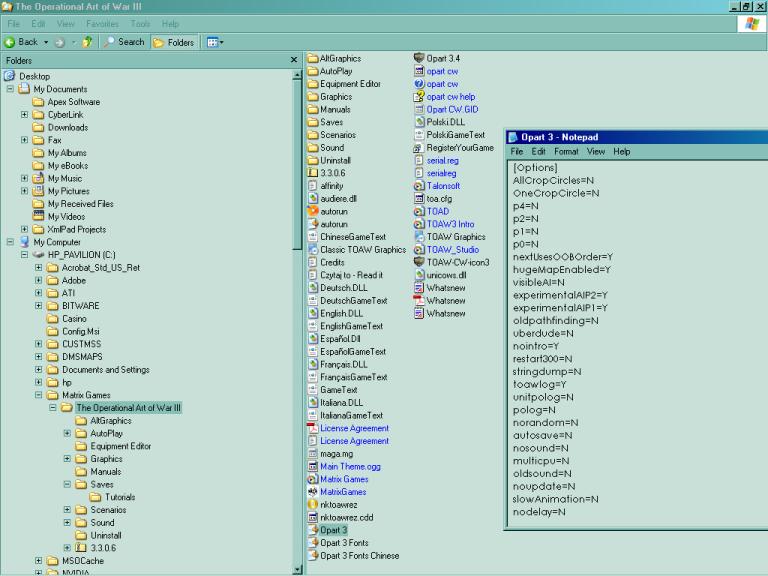Open the Views dropdown in toolbar
This screenshot has width=768, height=576.
click(215, 43)
